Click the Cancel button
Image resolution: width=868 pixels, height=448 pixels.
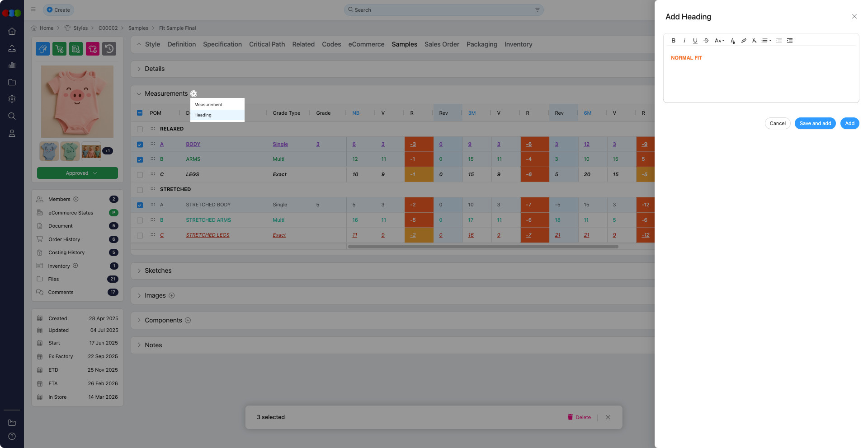click(777, 123)
